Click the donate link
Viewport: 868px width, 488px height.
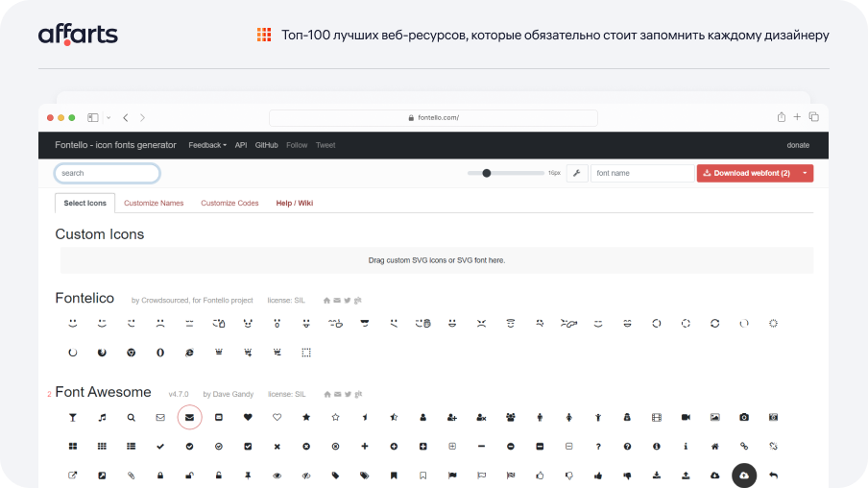pyautogui.click(x=798, y=145)
